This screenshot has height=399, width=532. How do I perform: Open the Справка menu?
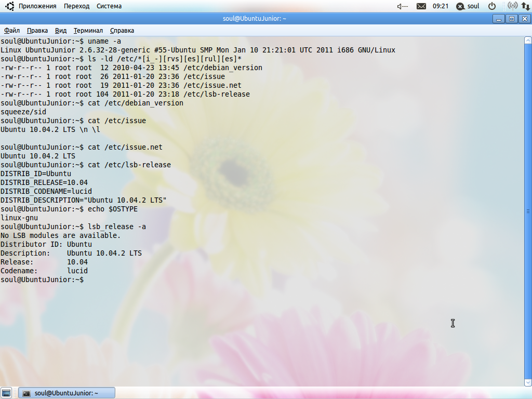[x=122, y=31]
